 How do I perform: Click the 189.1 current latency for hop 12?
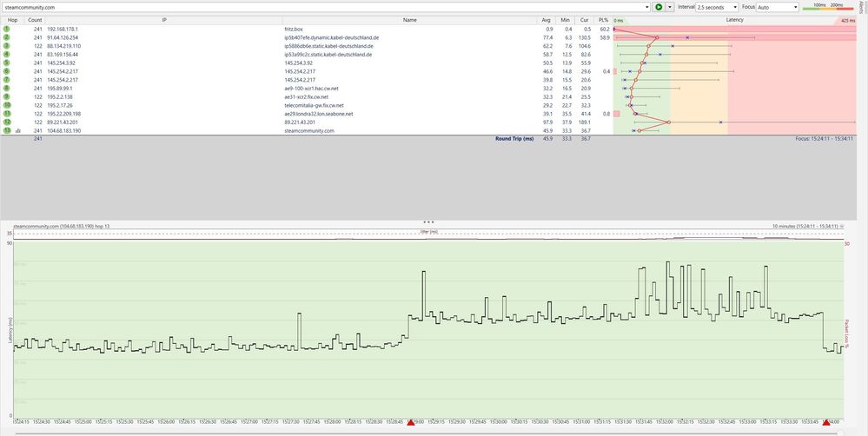(x=585, y=122)
